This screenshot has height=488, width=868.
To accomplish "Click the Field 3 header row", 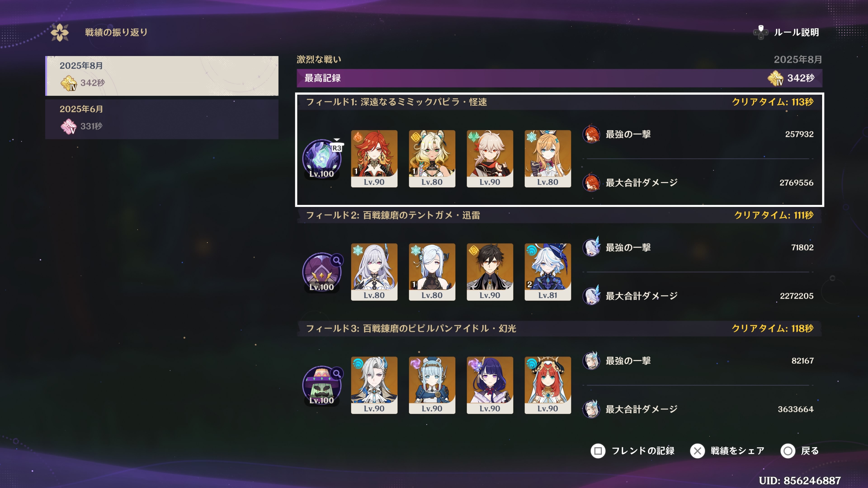I will [559, 328].
